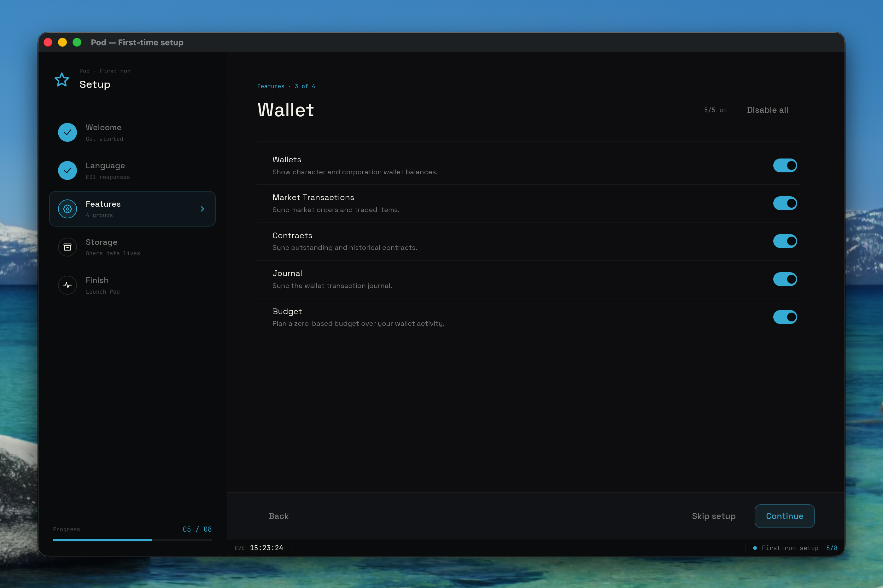Toggle the Contracts sync switch
Viewport: 883px width, 588px height.
click(785, 241)
